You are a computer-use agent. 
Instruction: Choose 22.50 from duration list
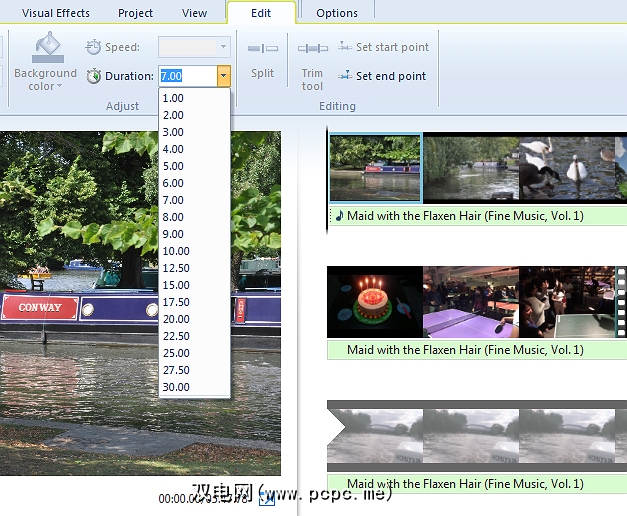[x=194, y=336]
